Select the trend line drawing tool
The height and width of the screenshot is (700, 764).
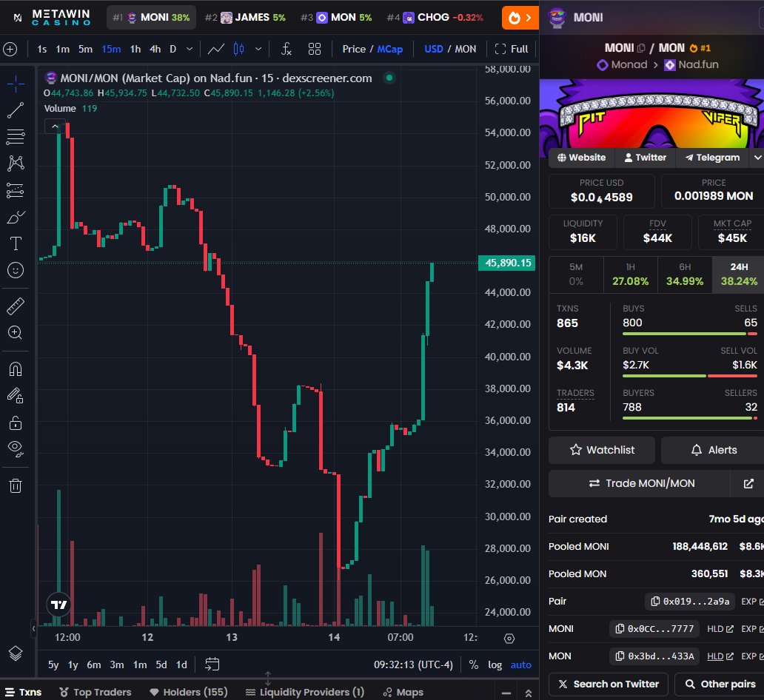pos(16,110)
